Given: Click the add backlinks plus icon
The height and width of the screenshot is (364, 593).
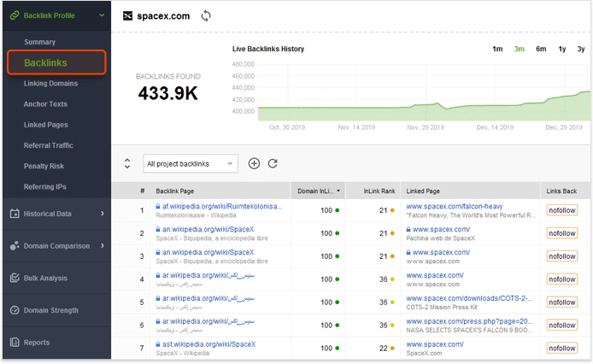Looking at the screenshot, I should [254, 163].
